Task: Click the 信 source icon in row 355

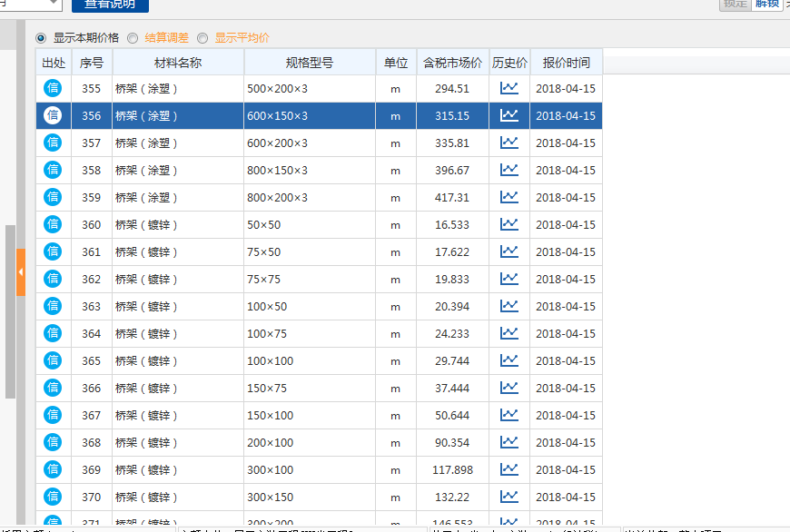Action: coord(53,88)
